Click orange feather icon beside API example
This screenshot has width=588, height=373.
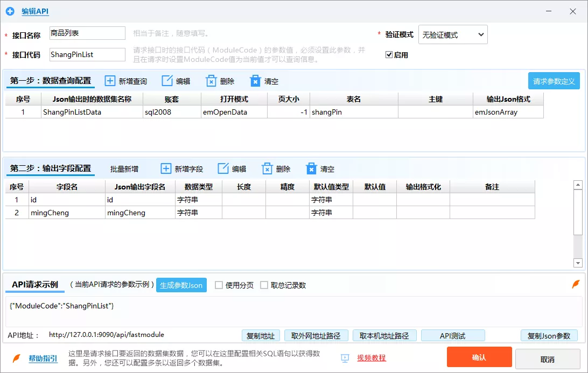pyautogui.click(x=576, y=284)
